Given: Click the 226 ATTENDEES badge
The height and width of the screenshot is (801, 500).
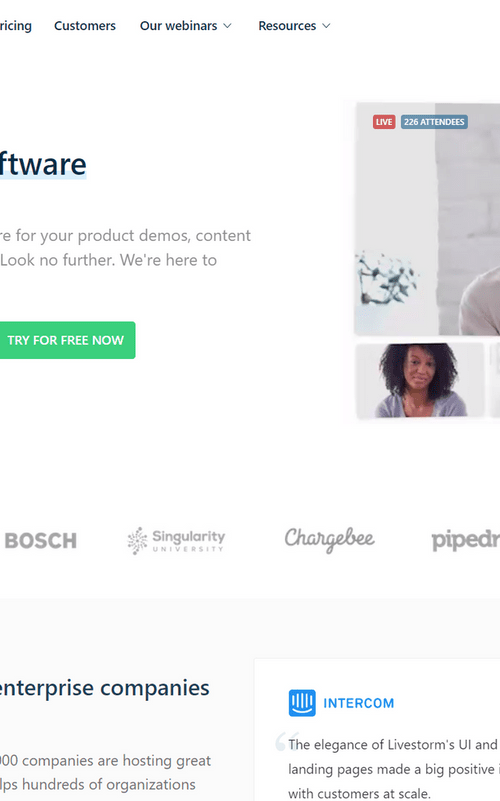Looking at the screenshot, I should (434, 122).
